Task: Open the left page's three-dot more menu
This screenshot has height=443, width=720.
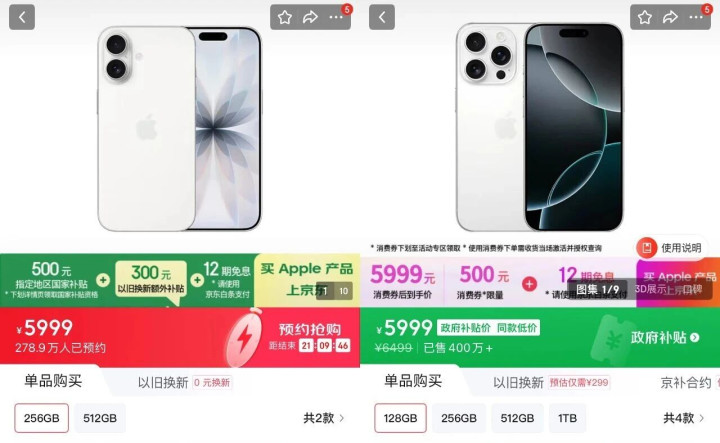Action: (x=336, y=17)
